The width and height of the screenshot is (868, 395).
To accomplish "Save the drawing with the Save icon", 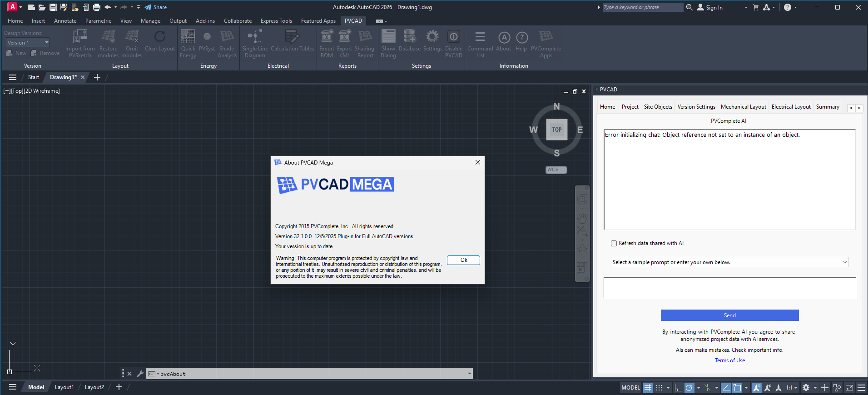I will point(53,7).
